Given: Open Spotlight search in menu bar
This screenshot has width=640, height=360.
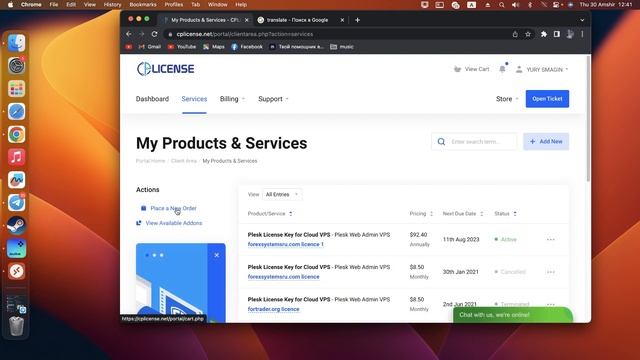Looking at the screenshot, I should click(501, 5).
